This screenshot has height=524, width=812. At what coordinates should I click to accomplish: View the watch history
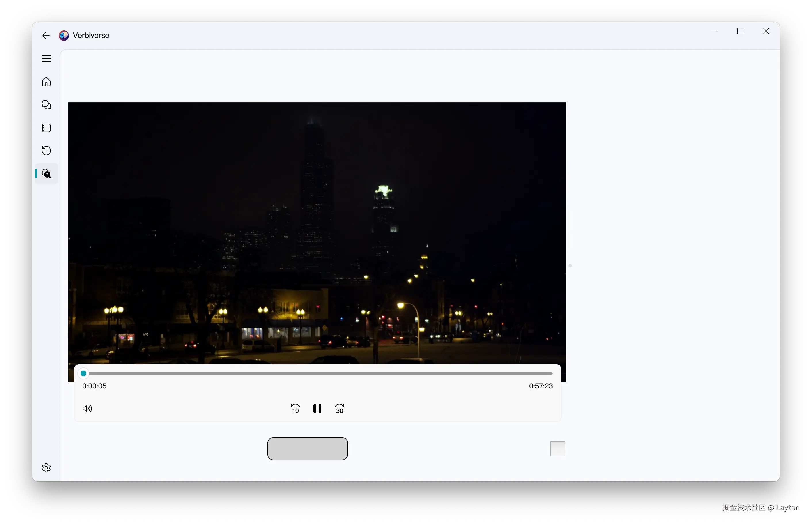[x=46, y=150]
